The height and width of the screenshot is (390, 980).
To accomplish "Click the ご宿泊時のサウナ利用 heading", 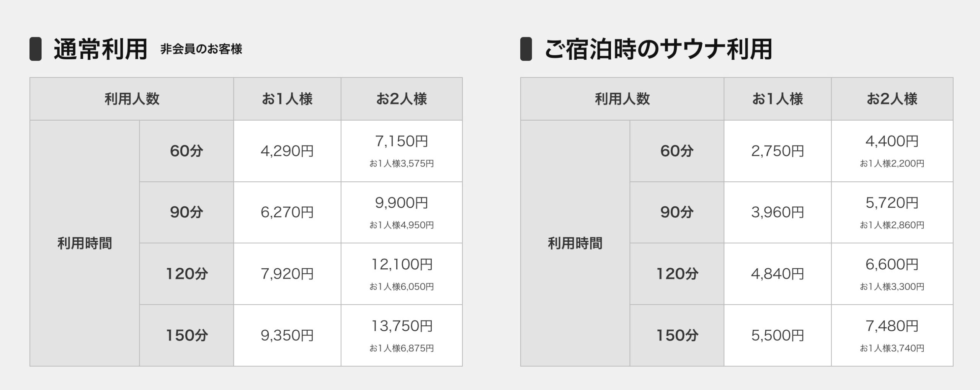I will [x=658, y=49].
